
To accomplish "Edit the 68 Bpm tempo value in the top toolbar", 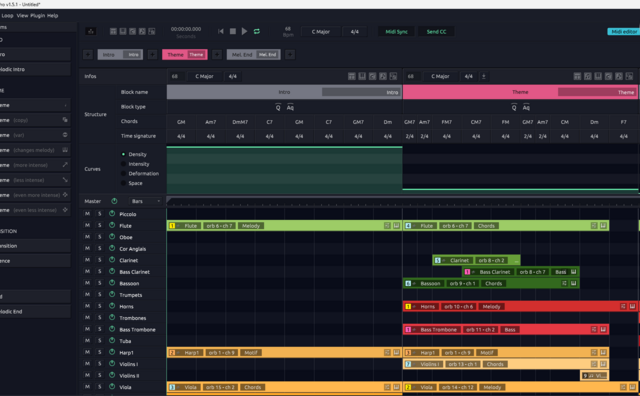I will coord(288,29).
